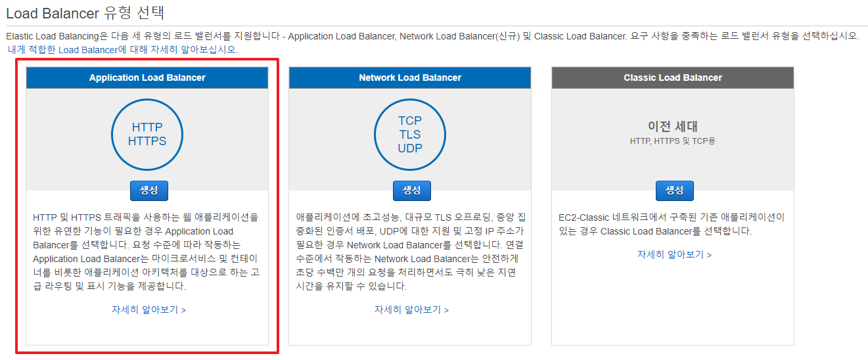
Task: Click the HTTP HTTPS circle icon
Action: tap(147, 134)
